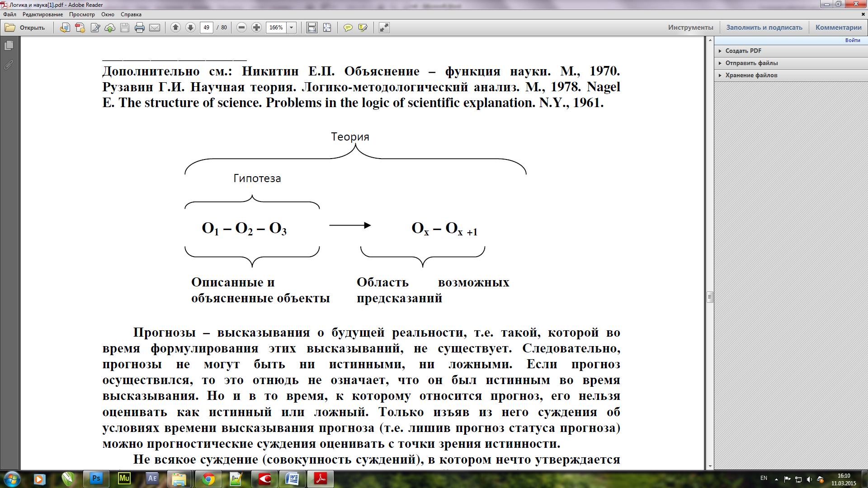Go to next page with down arrow

(191, 28)
